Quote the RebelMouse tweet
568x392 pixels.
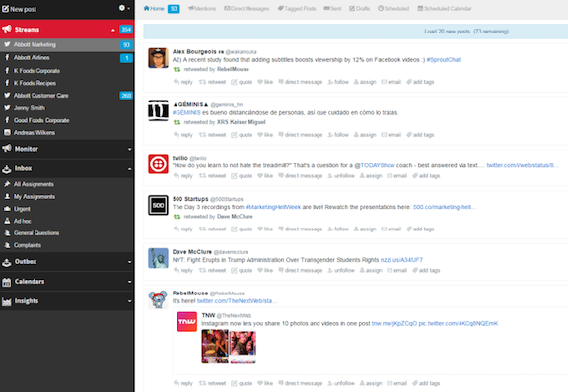click(x=242, y=383)
